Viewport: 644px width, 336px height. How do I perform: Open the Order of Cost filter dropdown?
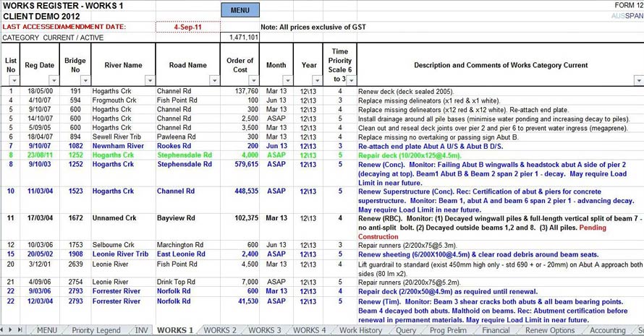coord(253,80)
